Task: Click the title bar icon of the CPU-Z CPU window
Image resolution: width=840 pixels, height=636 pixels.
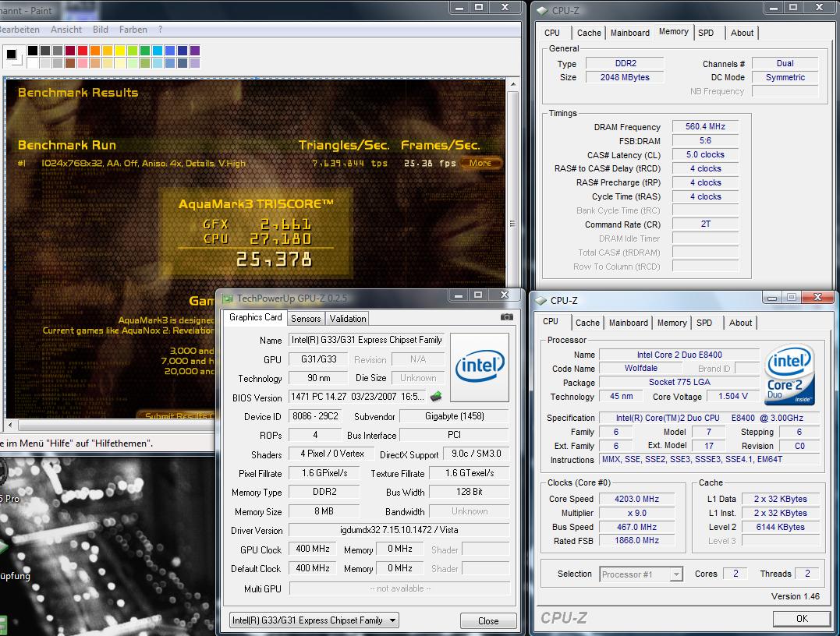Action: (x=541, y=300)
